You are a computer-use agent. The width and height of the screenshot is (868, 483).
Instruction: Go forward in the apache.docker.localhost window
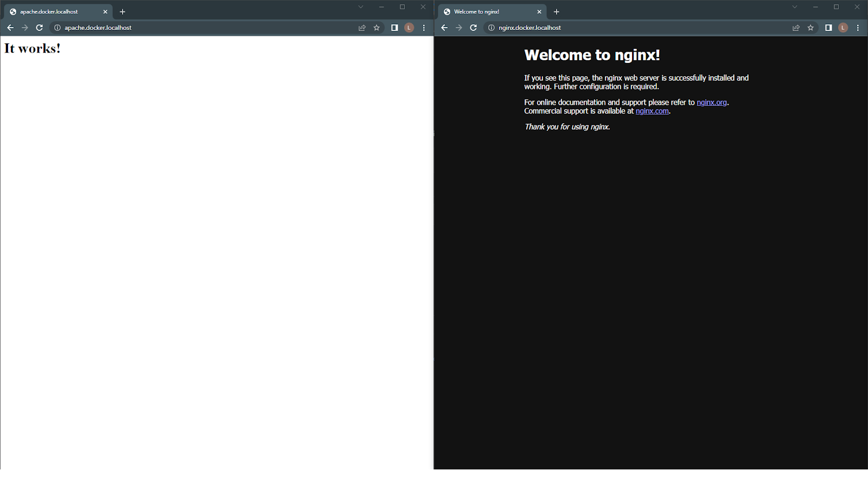pyautogui.click(x=25, y=28)
